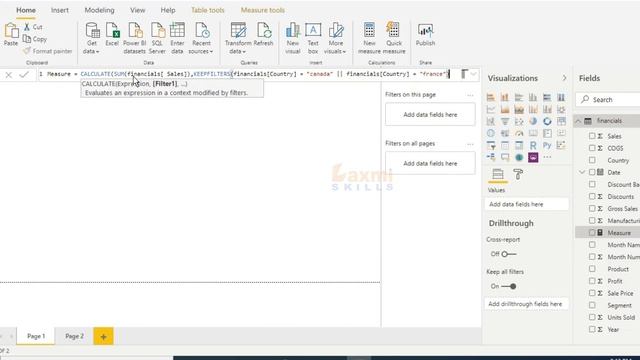Open Power BI datasets source
Viewport: 640px width, 360px height.
click(134, 38)
